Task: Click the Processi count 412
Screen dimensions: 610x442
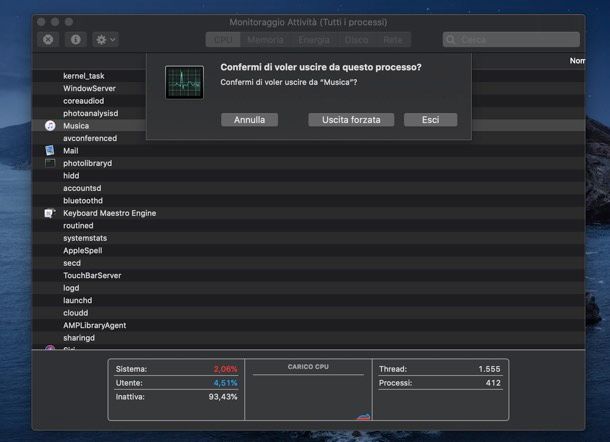Action: coord(493,383)
